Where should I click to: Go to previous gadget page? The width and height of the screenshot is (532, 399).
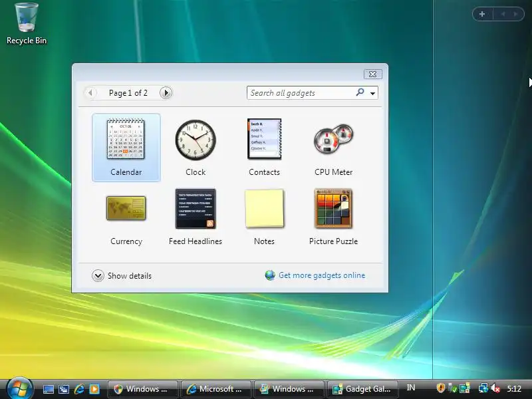[90, 92]
